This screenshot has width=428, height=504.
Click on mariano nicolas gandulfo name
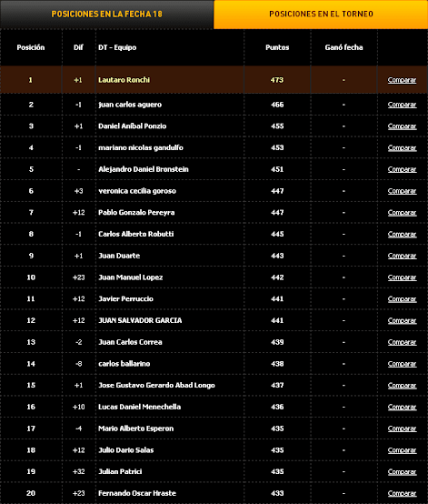click(x=141, y=148)
